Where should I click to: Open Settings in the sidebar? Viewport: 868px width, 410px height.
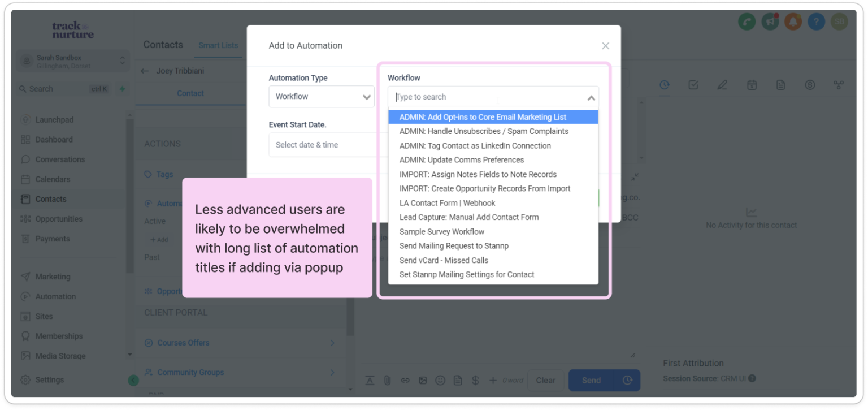[49, 380]
